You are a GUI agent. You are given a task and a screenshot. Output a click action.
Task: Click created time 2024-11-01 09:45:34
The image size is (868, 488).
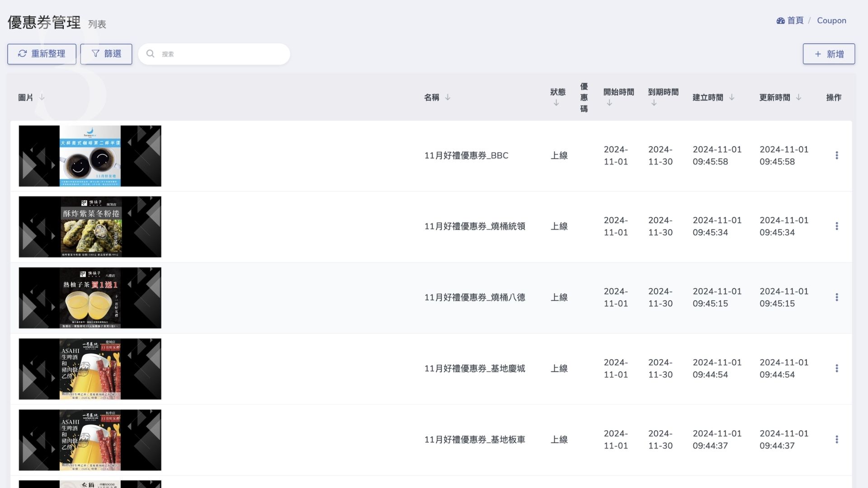click(717, 226)
